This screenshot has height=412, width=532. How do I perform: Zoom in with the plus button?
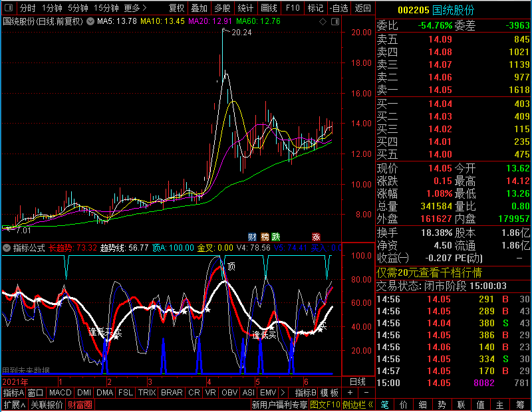coord(350,393)
